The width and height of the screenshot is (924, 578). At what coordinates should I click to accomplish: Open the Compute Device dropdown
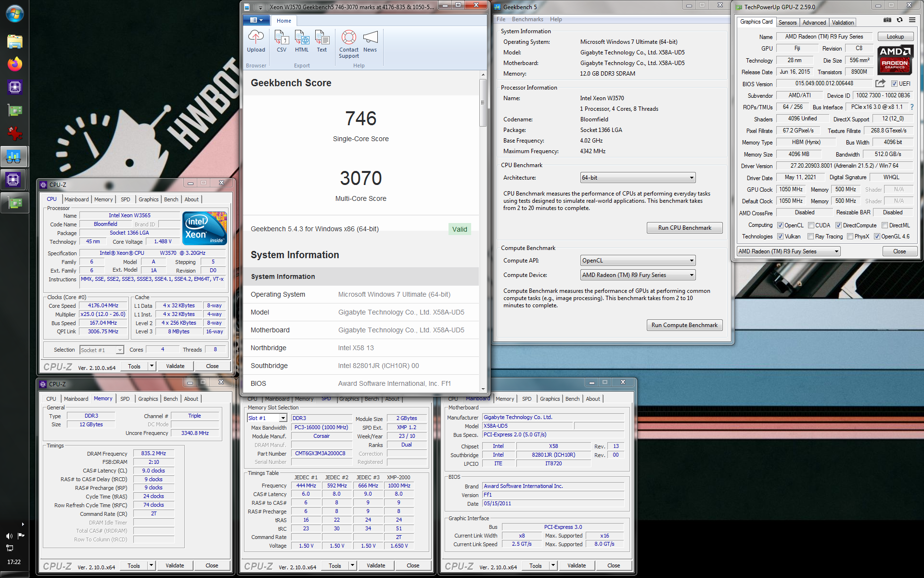coord(638,275)
